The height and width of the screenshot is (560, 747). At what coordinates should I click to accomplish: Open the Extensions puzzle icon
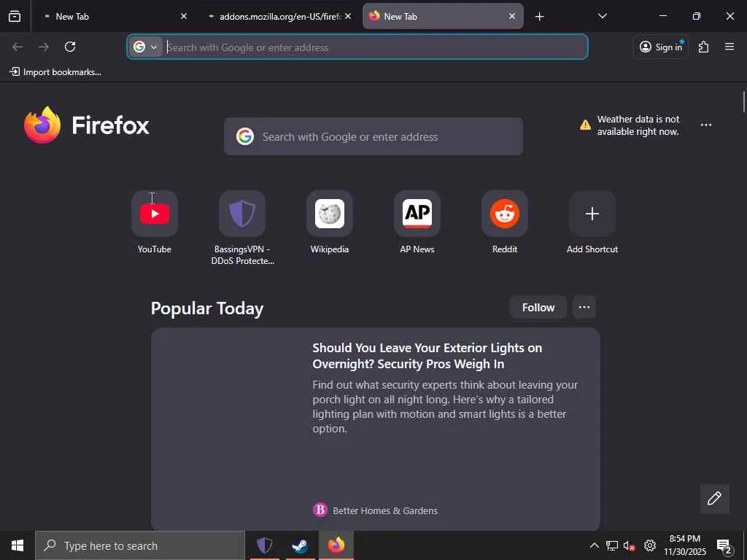coord(704,47)
